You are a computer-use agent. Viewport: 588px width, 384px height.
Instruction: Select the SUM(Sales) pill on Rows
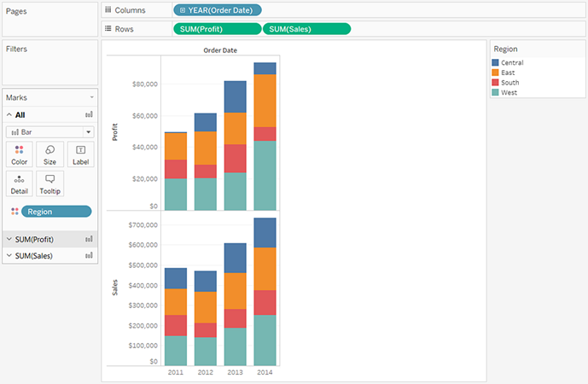306,29
